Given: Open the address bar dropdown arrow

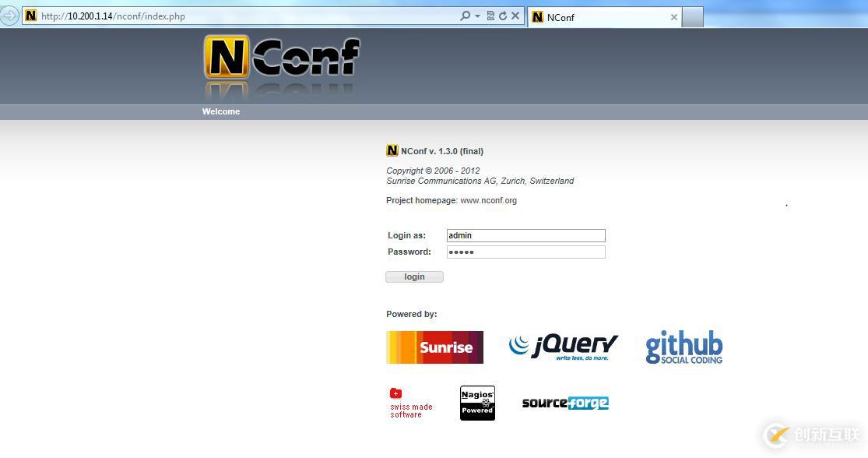Looking at the screenshot, I should [478, 16].
